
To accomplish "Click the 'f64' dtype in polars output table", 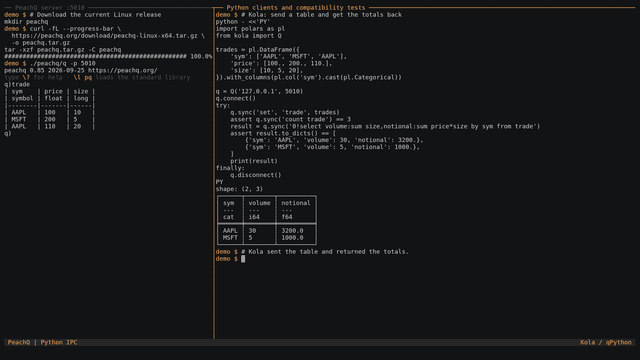I will (287, 217).
